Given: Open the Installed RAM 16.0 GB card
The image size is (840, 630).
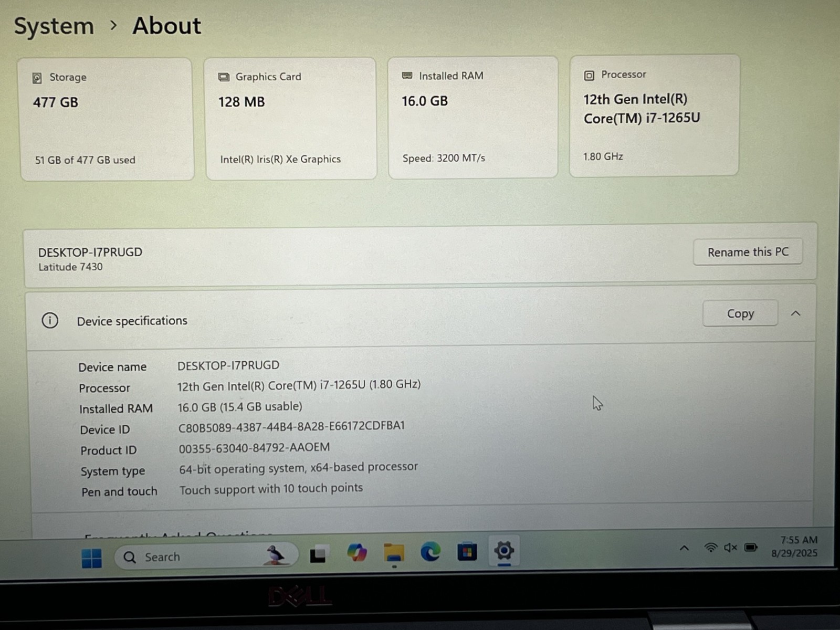Looking at the screenshot, I should pos(472,118).
